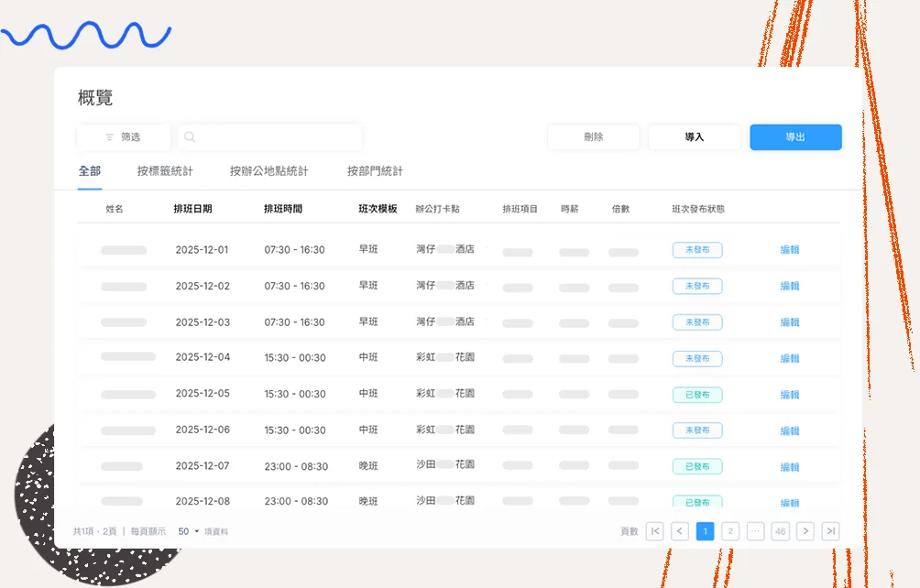Expand the 50 rows per page dropdown
Viewport: 920px width, 588px height.
(189, 531)
